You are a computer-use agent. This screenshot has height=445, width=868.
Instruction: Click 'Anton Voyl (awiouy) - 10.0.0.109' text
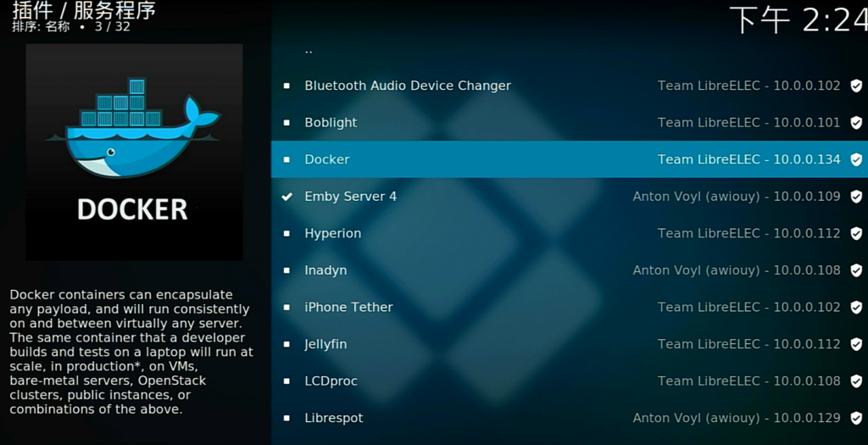click(x=737, y=197)
